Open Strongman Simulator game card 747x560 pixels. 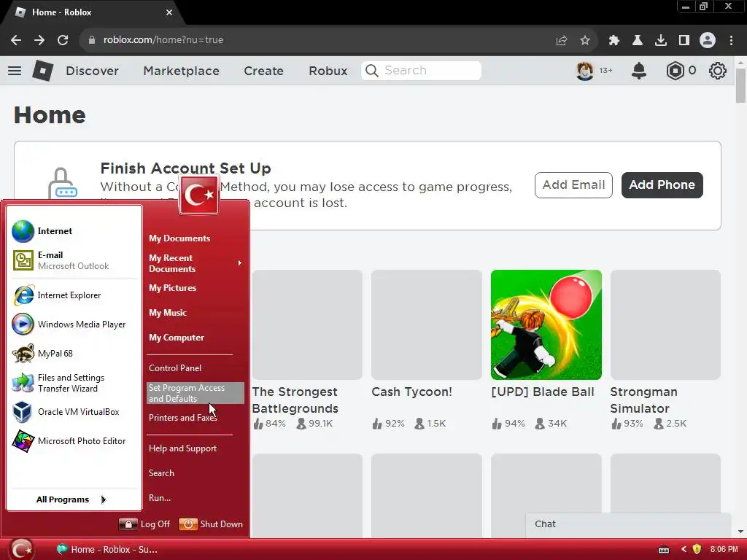click(x=665, y=350)
